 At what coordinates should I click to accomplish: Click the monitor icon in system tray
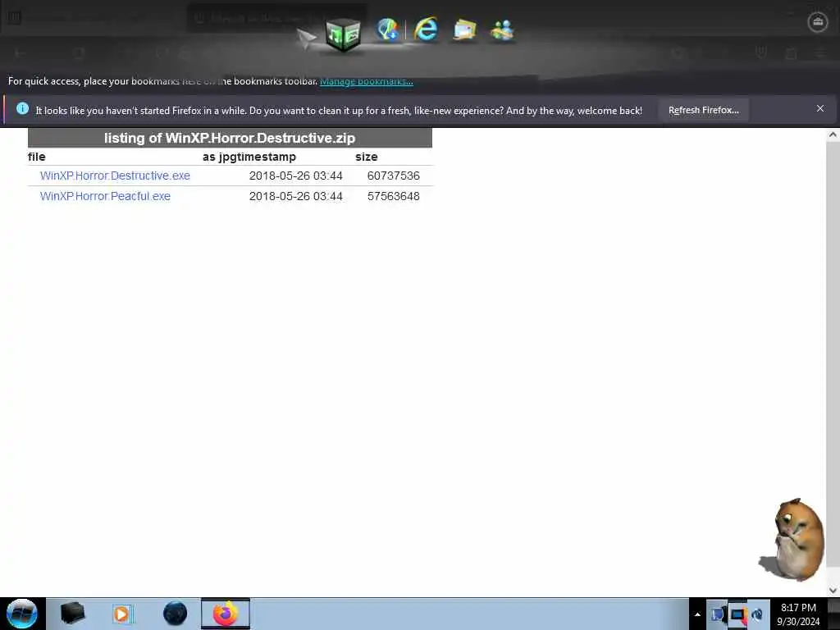click(x=737, y=614)
